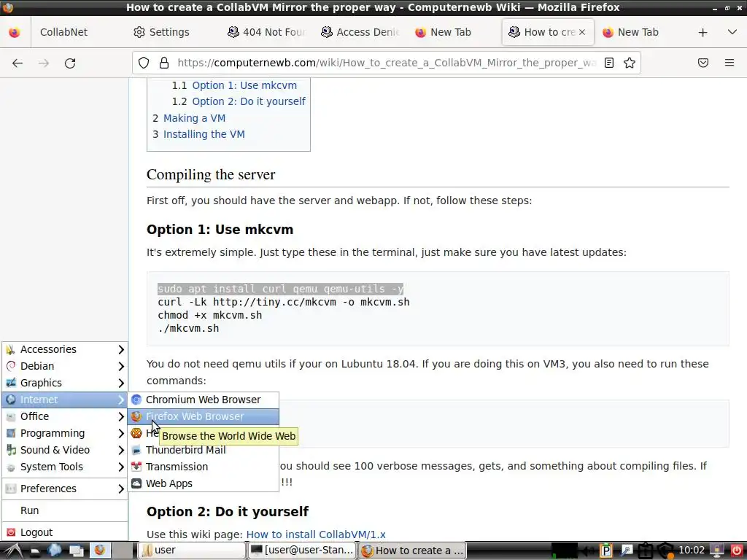The width and height of the screenshot is (747, 560).
Task: Click the 'Option 2: Do it yourself' contents link
Action: click(x=249, y=101)
